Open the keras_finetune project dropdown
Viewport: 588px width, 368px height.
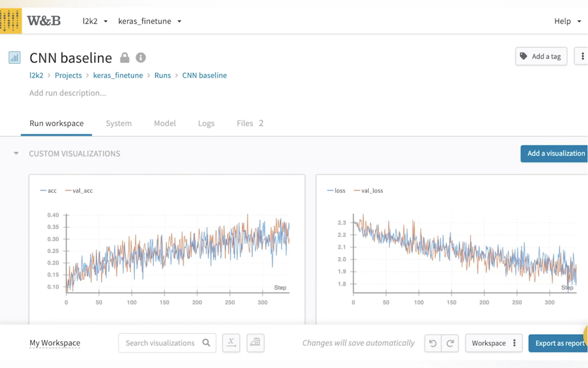[150, 21]
